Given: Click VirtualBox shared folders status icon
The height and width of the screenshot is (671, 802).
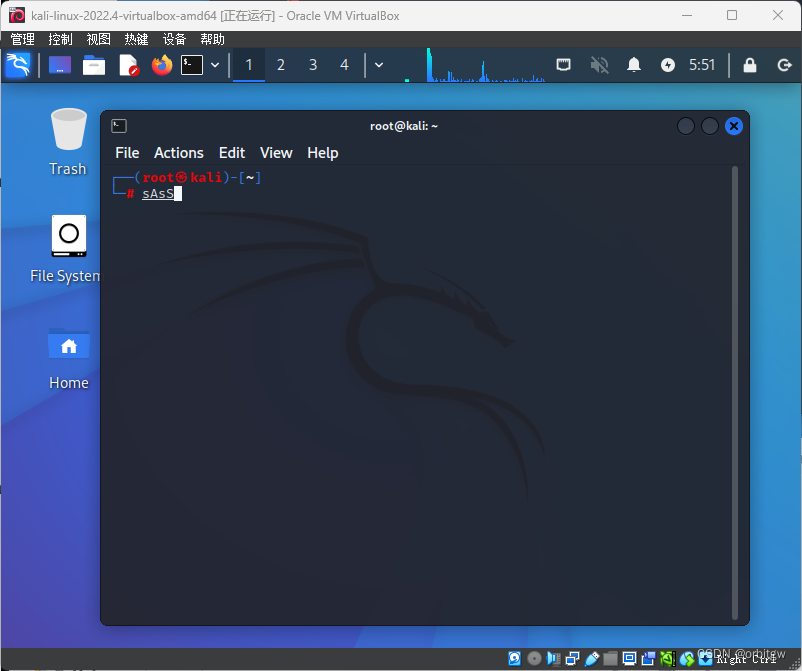Looking at the screenshot, I should (610, 658).
